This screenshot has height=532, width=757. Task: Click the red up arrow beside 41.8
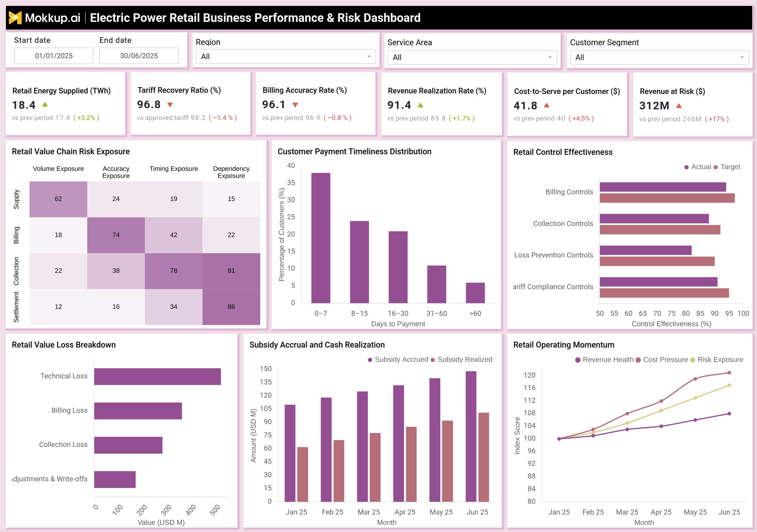[x=547, y=105]
